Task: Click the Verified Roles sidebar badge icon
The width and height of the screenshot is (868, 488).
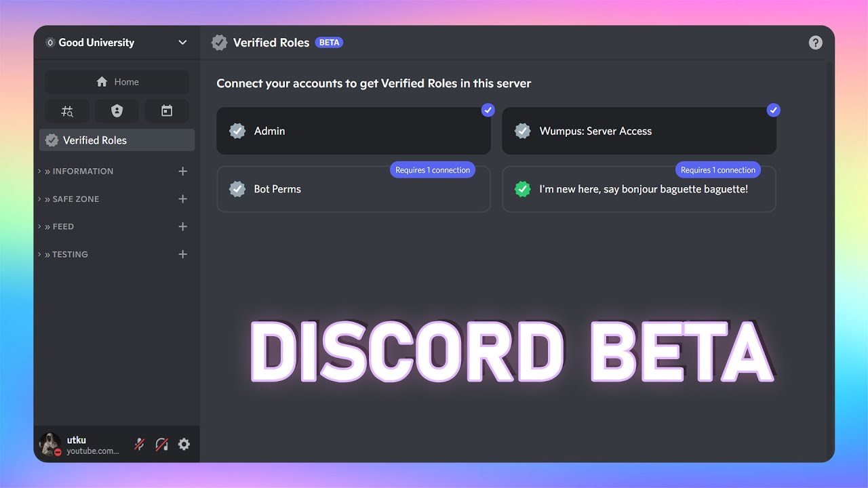Action: [x=52, y=140]
